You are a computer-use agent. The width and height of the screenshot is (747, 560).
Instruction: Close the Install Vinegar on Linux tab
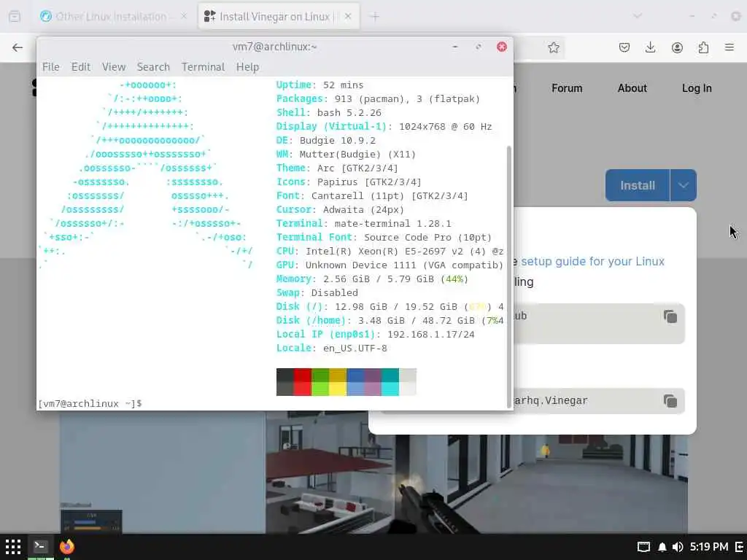(x=348, y=16)
